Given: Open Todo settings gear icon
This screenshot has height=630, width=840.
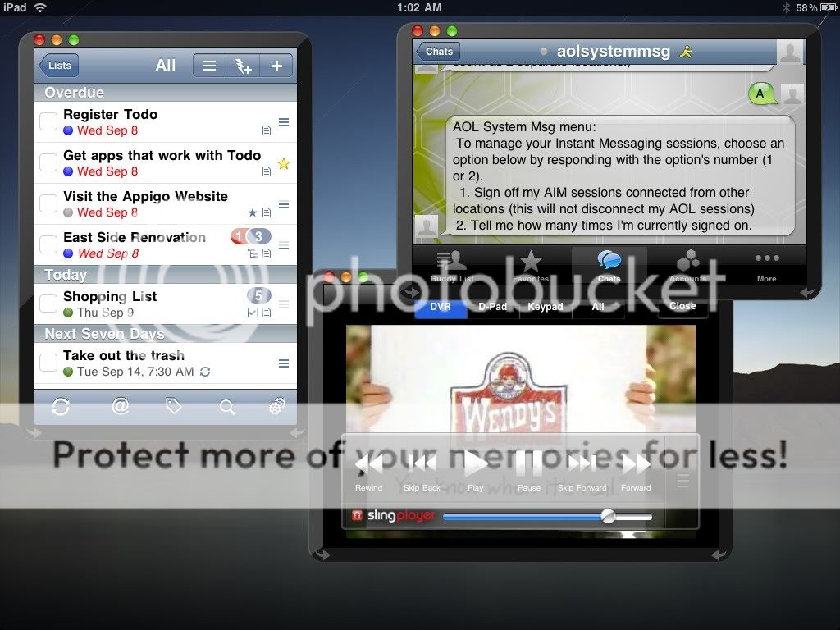Looking at the screenshot, I should tap(276, 407).
